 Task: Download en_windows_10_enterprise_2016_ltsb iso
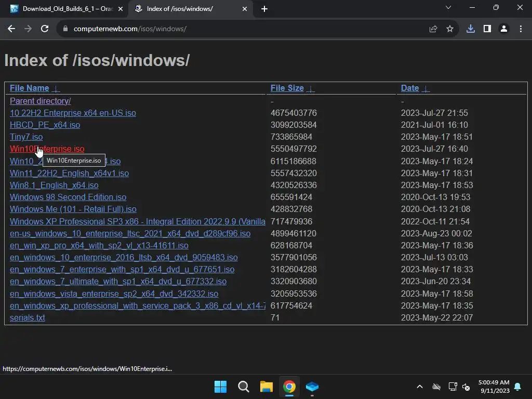tap(124, 258)
